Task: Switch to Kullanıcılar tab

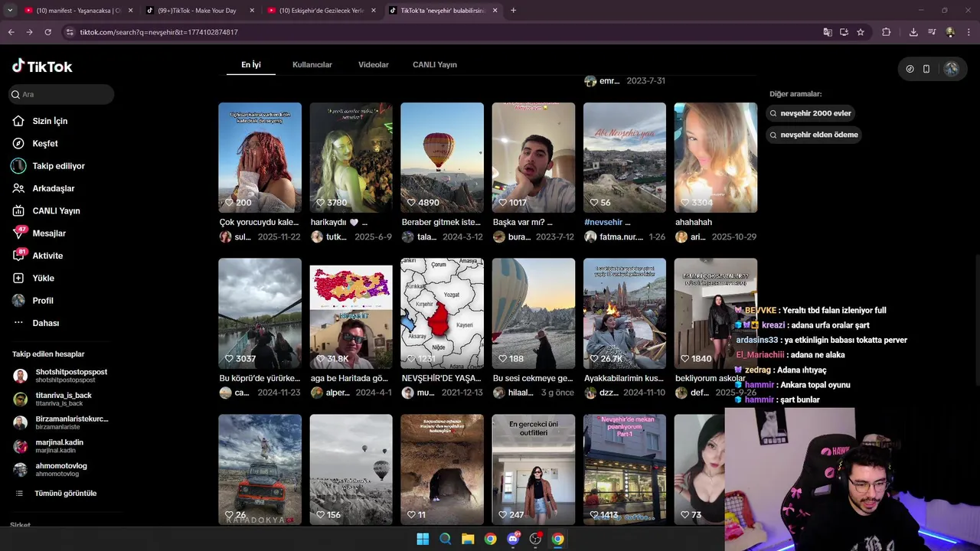Action: click(x=312, y=64)
